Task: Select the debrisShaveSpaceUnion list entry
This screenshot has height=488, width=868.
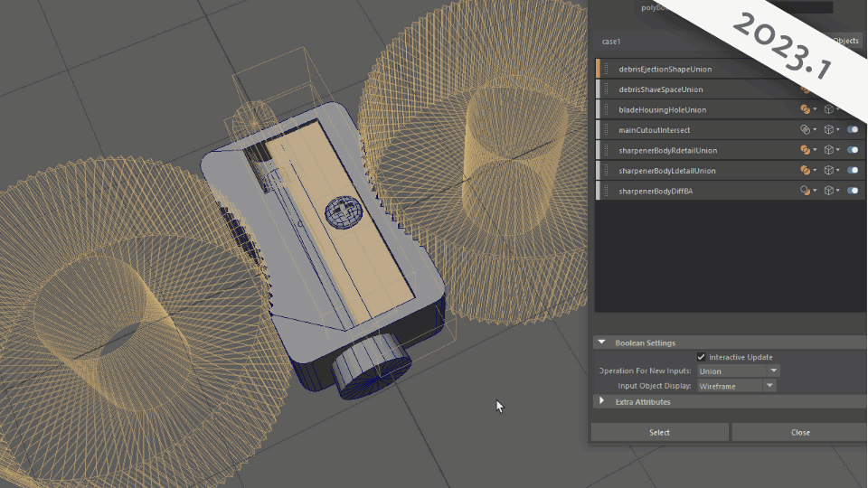Action: coord(661,89)
